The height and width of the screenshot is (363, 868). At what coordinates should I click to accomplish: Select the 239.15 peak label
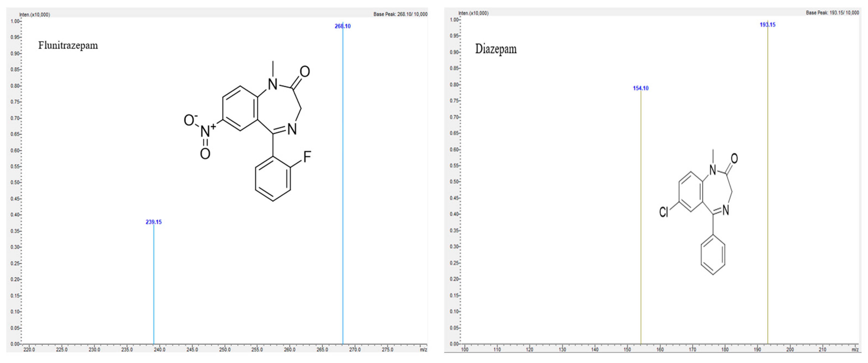153,222
